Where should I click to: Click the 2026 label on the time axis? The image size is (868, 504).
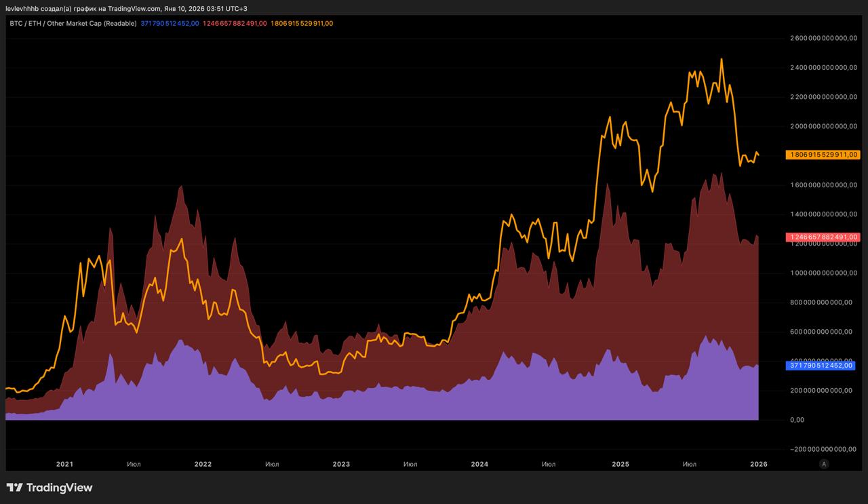pos(758,465)
